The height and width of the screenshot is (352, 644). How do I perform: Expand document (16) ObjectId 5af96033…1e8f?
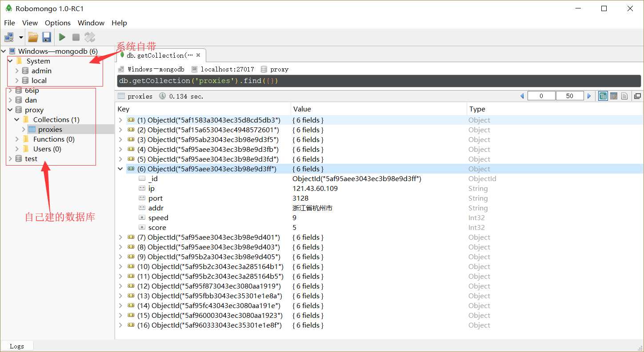click(x=120, y=325)
